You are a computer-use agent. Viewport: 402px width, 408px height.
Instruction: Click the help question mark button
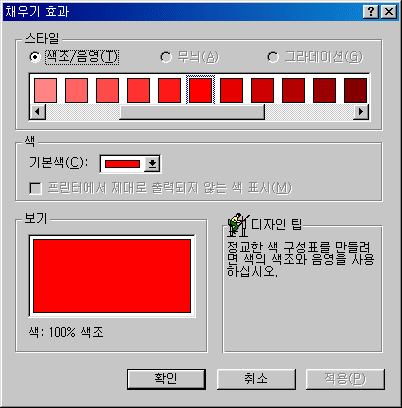point(370,12)
